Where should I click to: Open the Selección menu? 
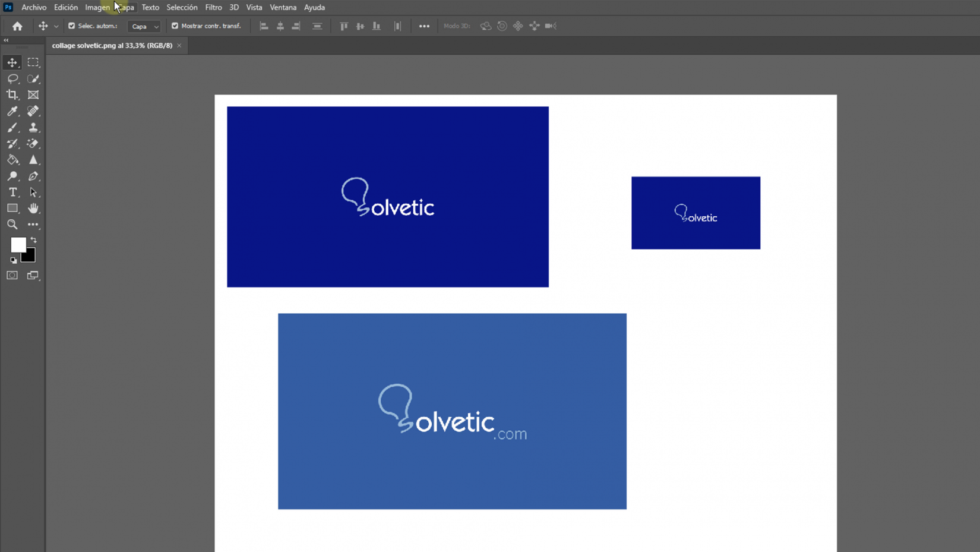coord(182,8)
